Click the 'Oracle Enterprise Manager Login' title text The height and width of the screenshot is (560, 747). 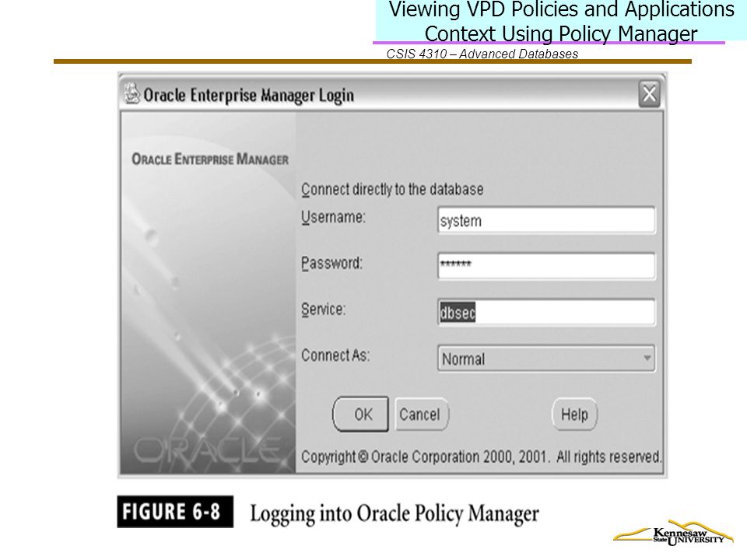(249, 95)
